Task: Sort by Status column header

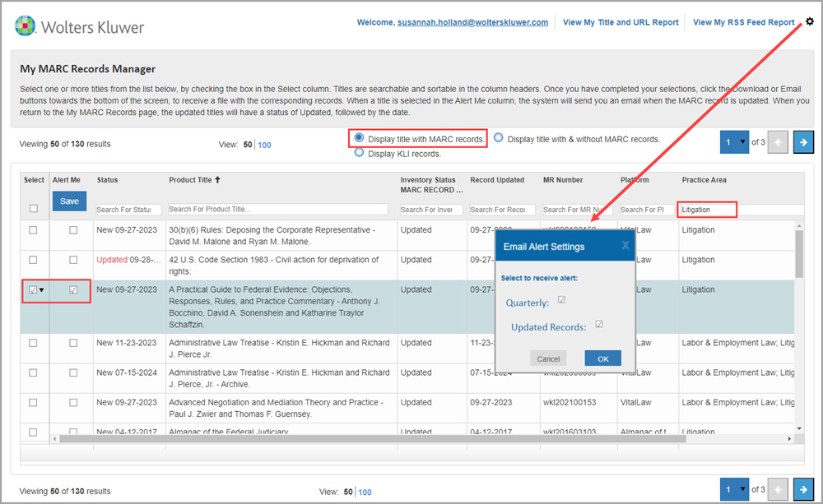Action: pyautogui.click(x=107, y=179)
